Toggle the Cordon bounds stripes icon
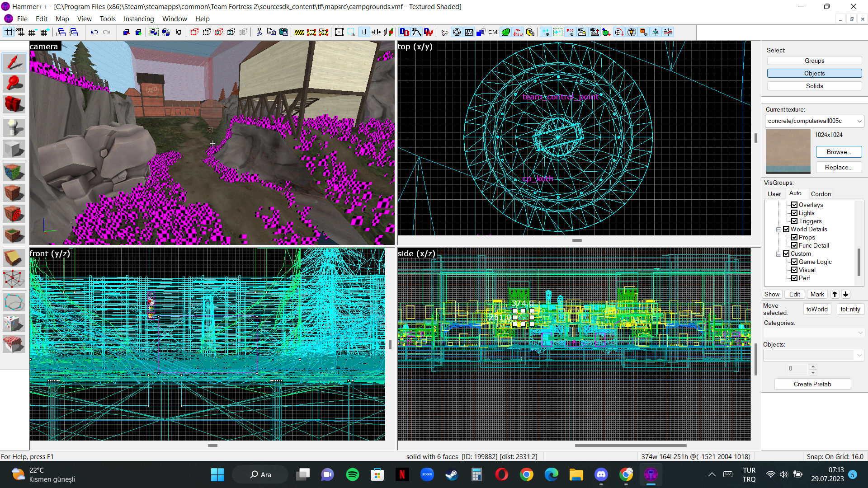The height and width of the screenshot is (488, 868). (x=299, y=32)
